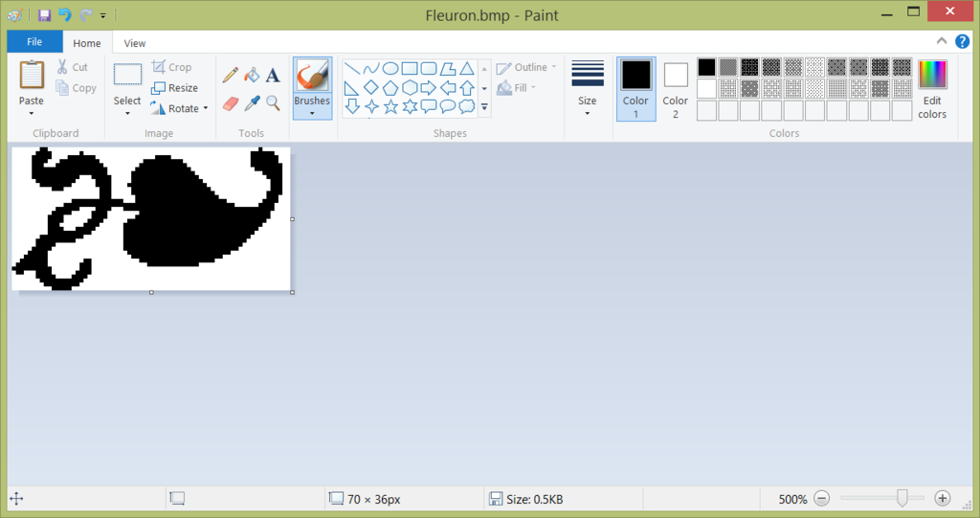This screenshot has width=980, height=518.
Task: Pick the Fill with color bucket tool
Action: 252,75
